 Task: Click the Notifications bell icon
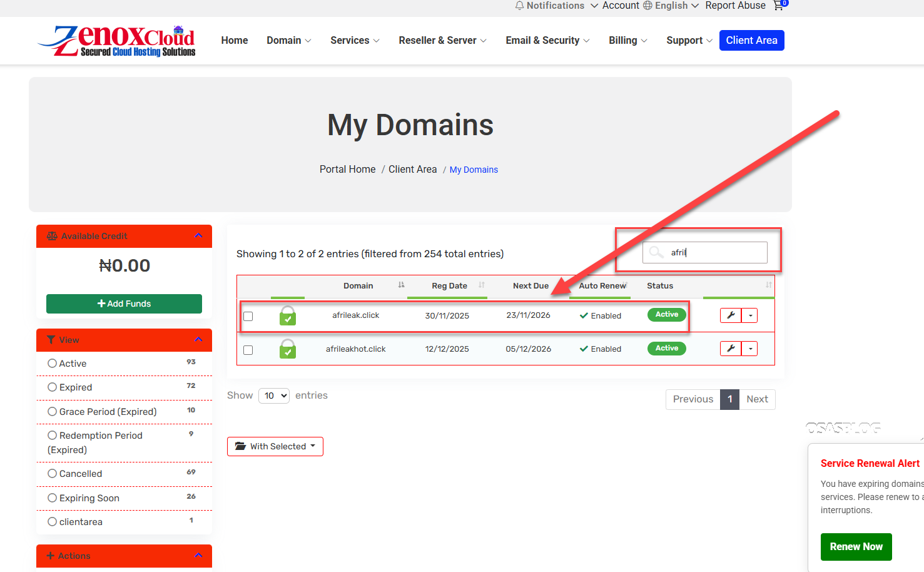[519, 6]
